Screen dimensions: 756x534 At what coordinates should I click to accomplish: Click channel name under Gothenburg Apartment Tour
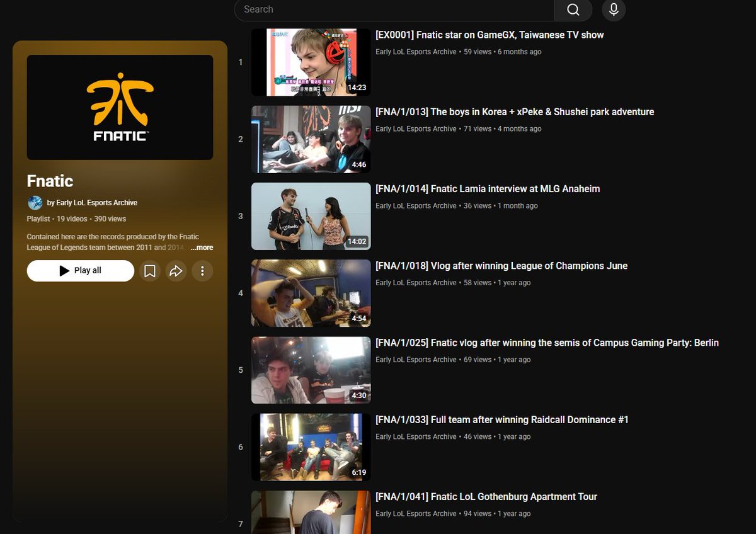click(x=416, y=514)
